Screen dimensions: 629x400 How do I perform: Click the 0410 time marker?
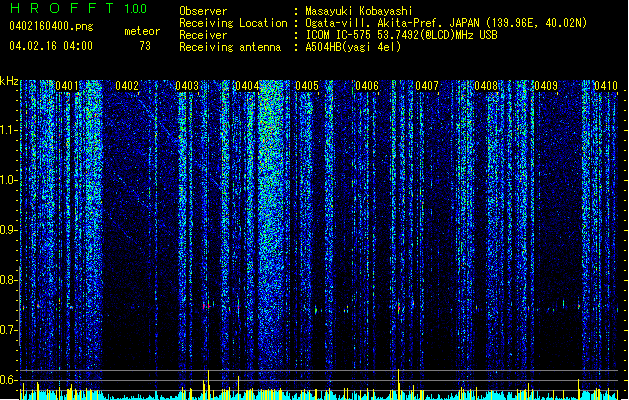tap(606, 86)
